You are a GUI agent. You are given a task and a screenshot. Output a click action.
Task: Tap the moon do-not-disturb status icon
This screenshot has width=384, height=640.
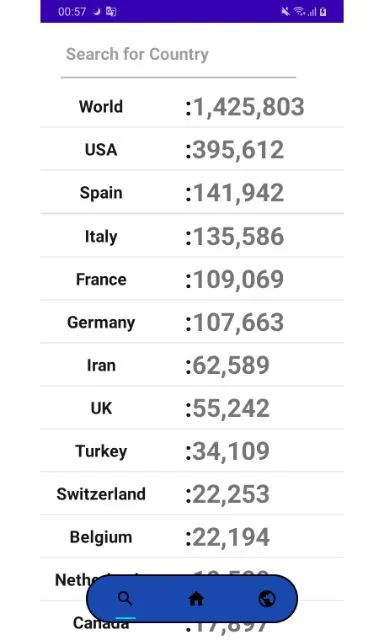97,11
